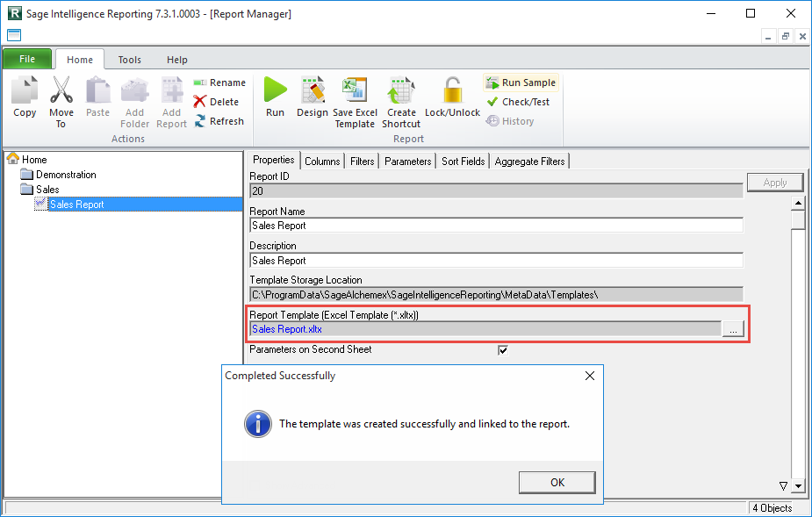
Task: Open Design for the report
Action: pos(313,90)
